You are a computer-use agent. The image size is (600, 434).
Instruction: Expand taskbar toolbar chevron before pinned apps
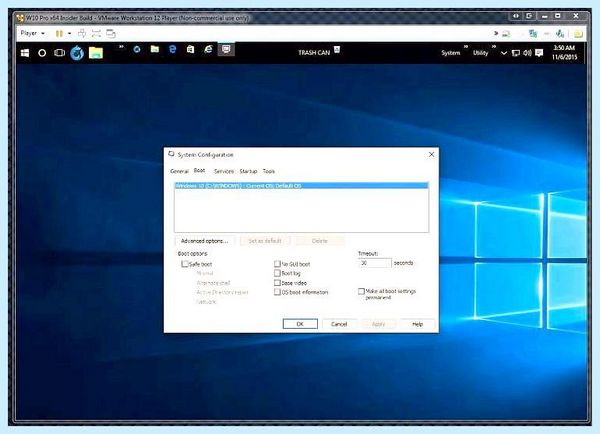pos(121,47)
